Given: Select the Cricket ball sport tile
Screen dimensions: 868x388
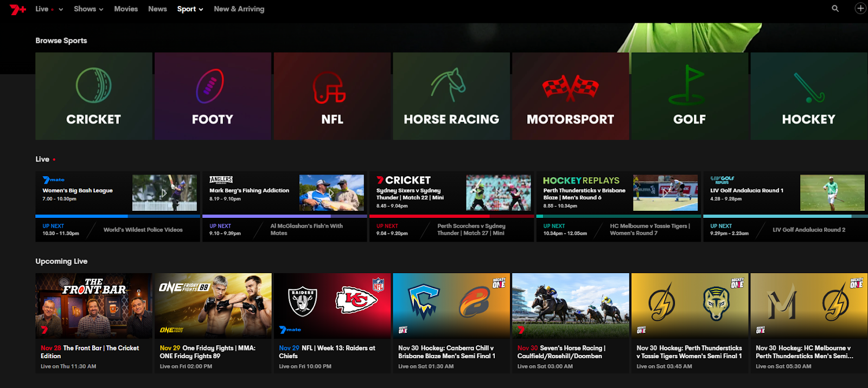Looking at the screenshot, I should (x=94, y=96).
